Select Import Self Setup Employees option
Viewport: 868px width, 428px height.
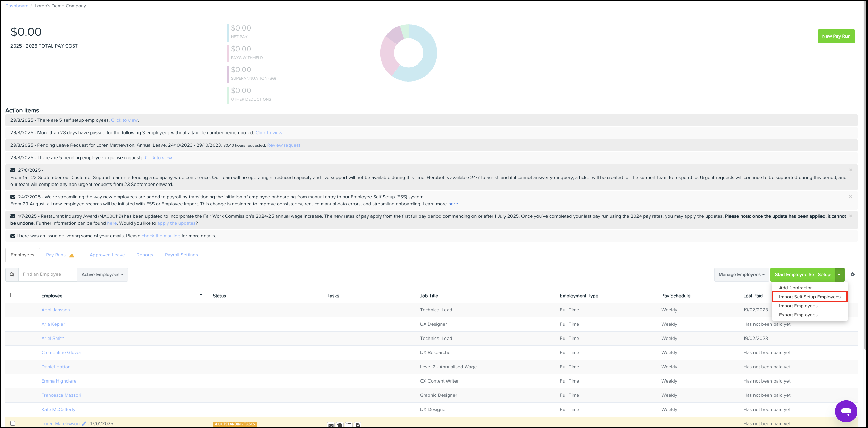point(809,297)
